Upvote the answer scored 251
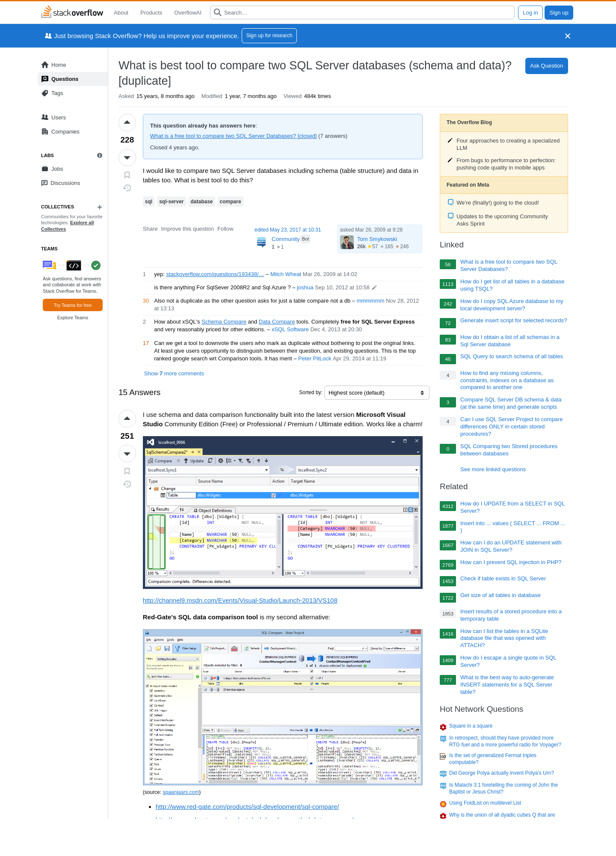Screen dimensions: 616x856 click(127, 419)
